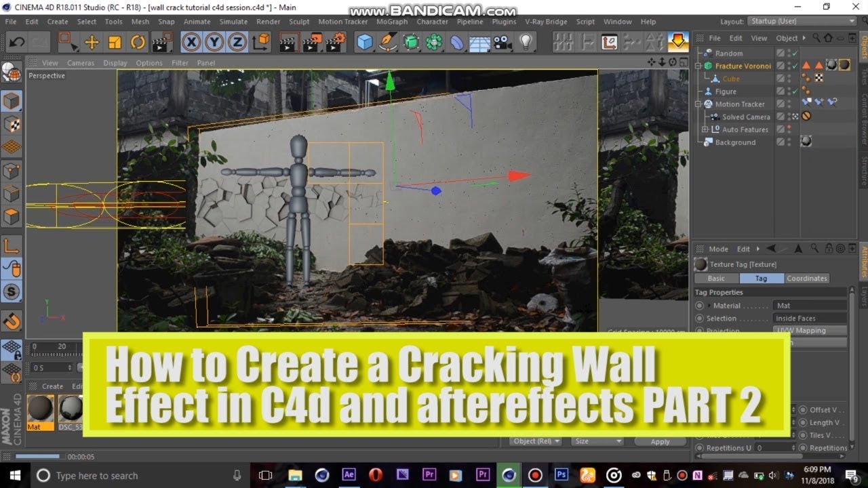Switch to Basic tab in Attributes
This screenshot has height=488, width=868.
point(716,279)
